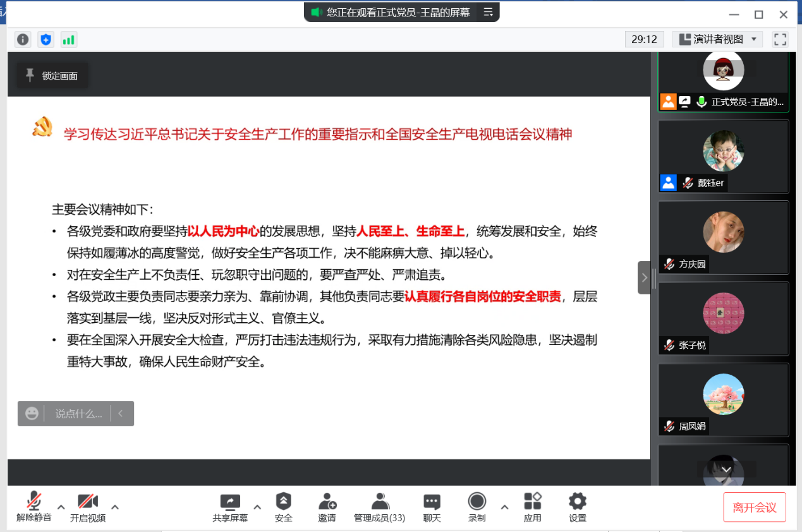Image resolution: width=802 pixels, height=532 pixels.
Task: Start recording (录制) the meeting
Action: pyautogui.click(x=477, y=507)
